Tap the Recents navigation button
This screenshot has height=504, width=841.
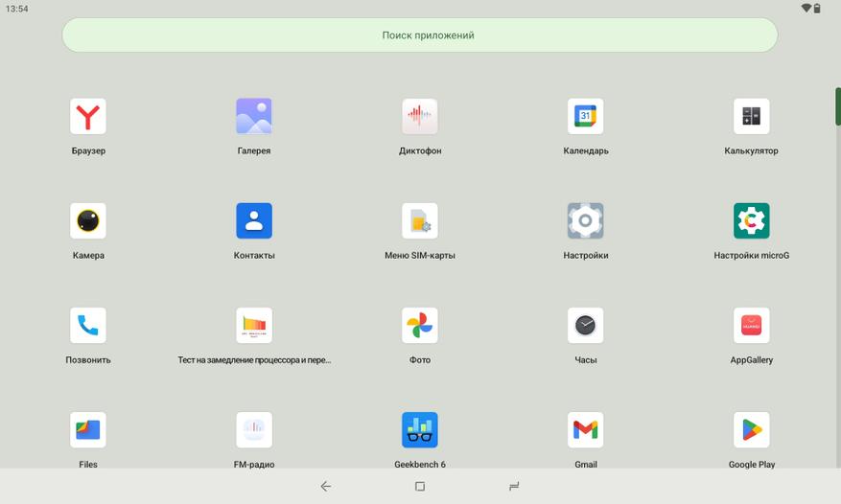point(514,487)
